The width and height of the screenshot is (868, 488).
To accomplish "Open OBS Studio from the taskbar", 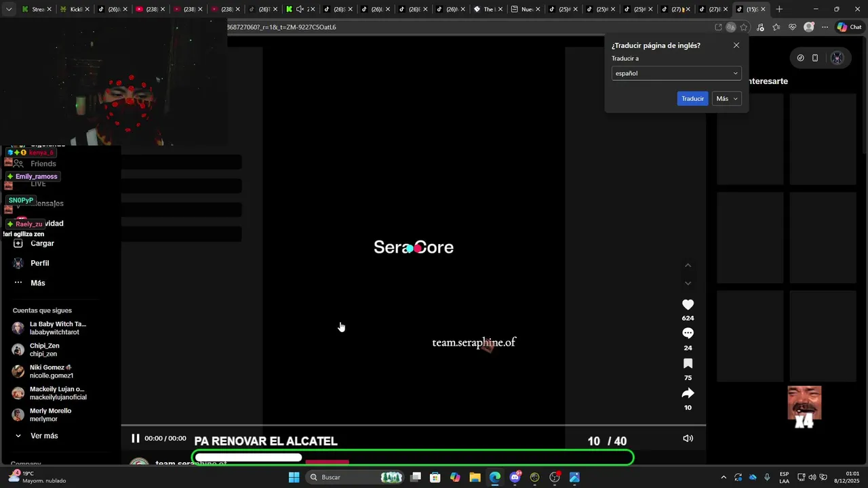I will pos(555,477).
